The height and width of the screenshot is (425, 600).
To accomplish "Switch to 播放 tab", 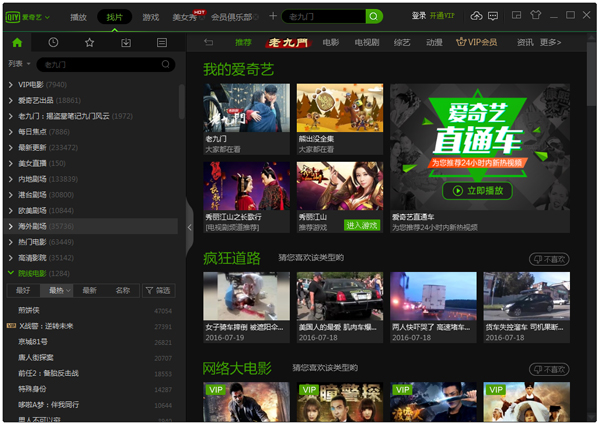I will (78, 17).
